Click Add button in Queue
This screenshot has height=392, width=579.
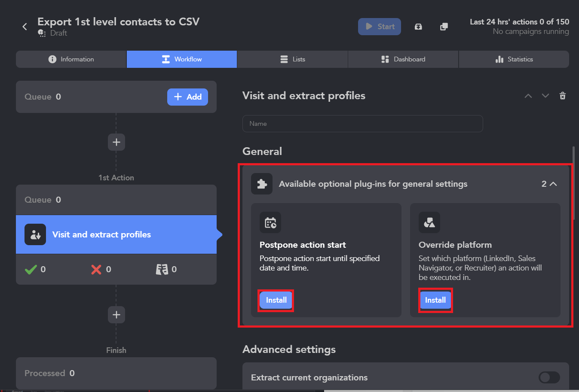click(x=187, y=97)
